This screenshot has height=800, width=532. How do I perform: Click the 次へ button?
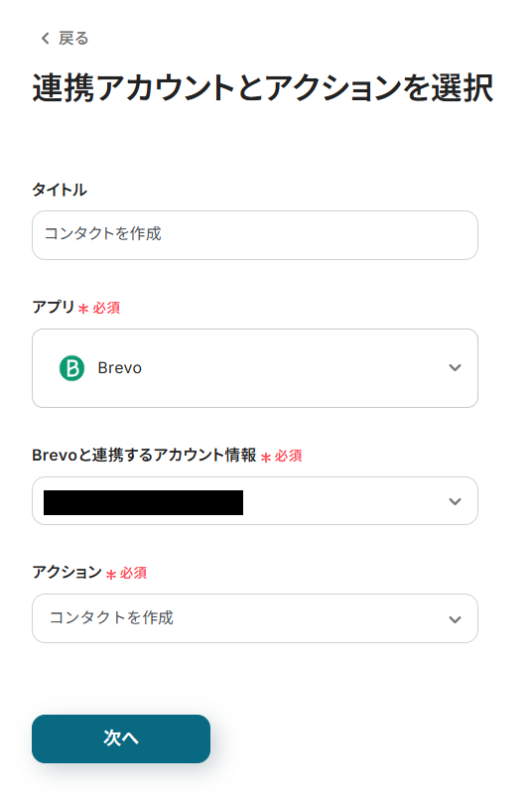point(121,738)
